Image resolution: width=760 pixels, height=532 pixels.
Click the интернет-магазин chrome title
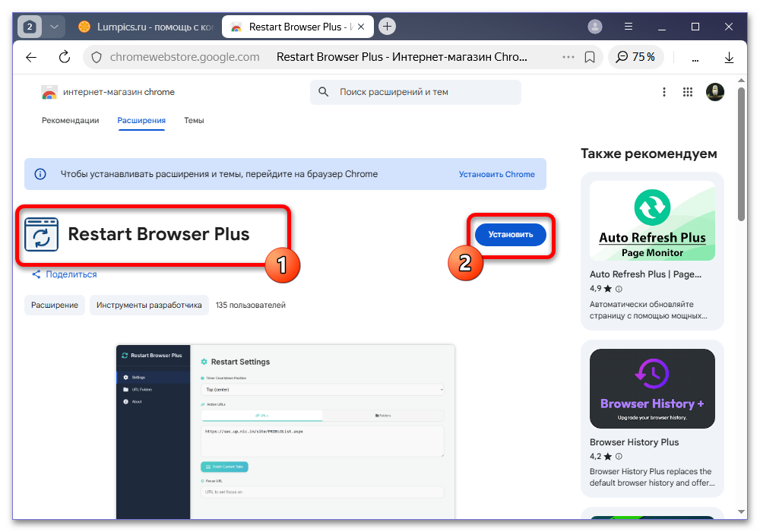pyautogui.click(x=119, y=92)
